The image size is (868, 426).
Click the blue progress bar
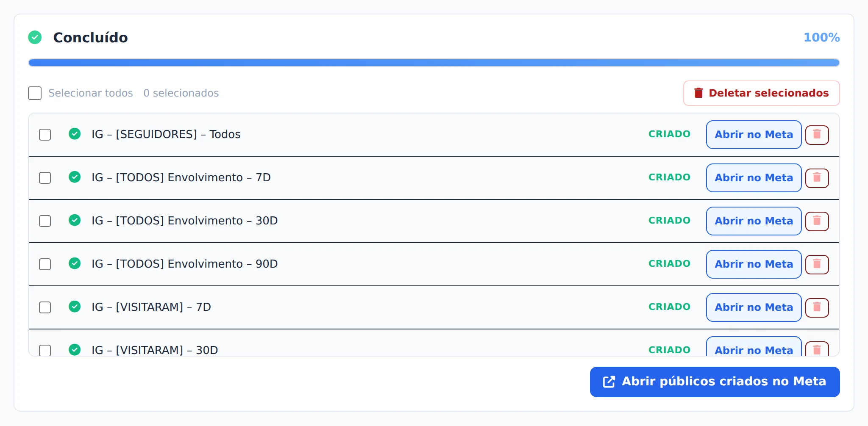[x=434, y=63]
